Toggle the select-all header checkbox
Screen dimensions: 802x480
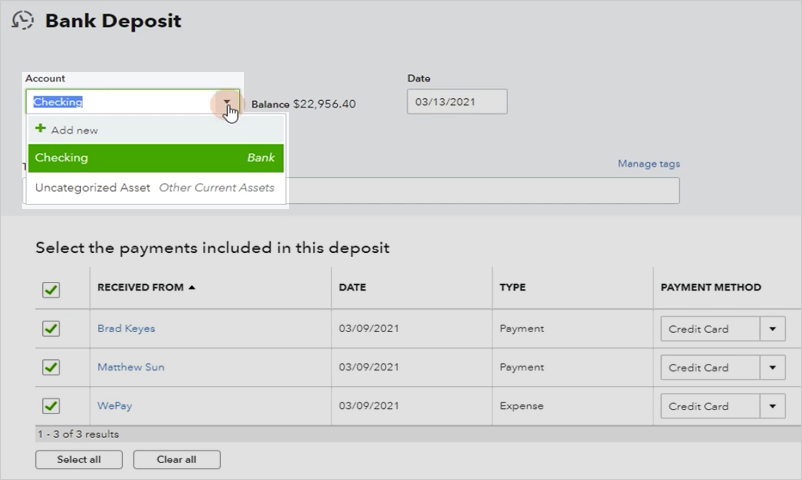pos(51,289)
